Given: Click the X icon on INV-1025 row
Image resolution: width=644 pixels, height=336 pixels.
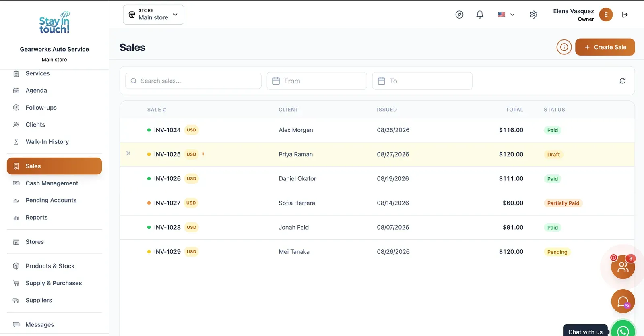Looking at the screenshot, I should point(128,153).
